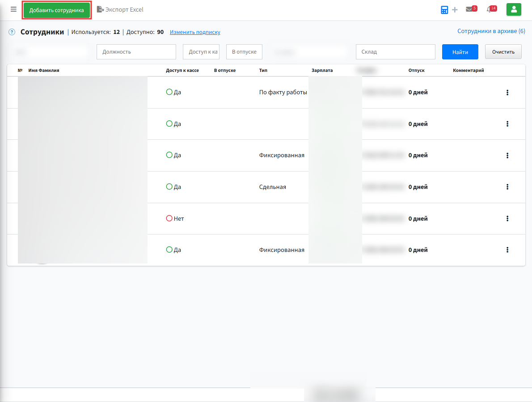Toggle the Да indicator in the first row

[x=169, y=92]
